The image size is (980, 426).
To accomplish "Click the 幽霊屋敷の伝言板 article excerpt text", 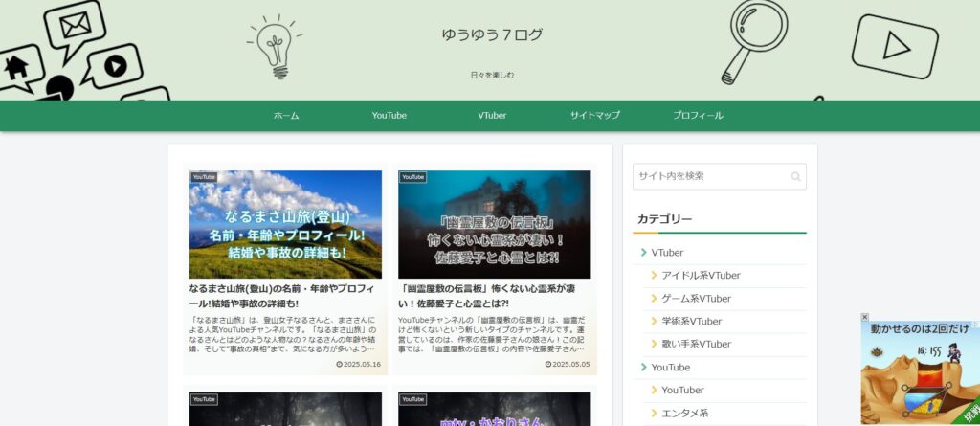I will pos(493,334).
